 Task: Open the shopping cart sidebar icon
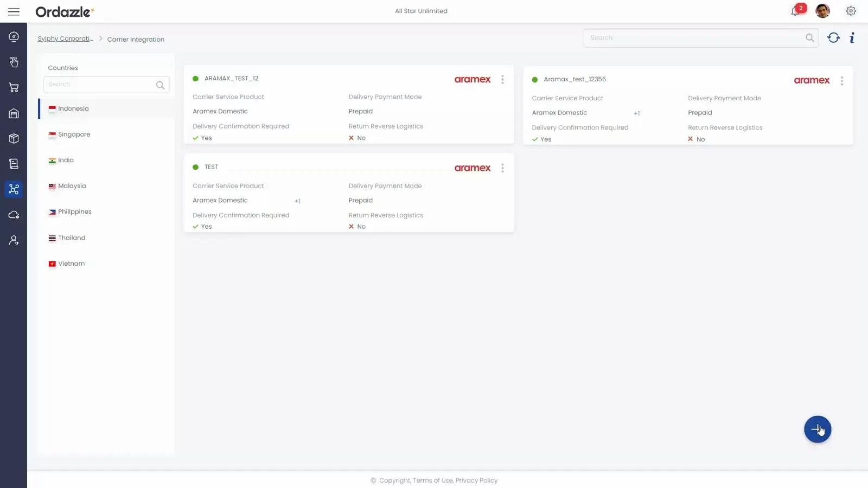tap(14, 87)
